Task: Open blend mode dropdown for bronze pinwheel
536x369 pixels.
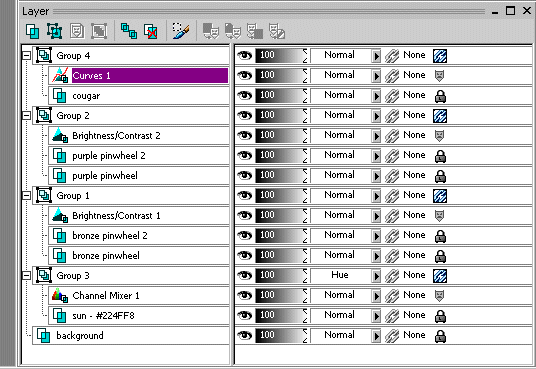Action: point(376,256)
